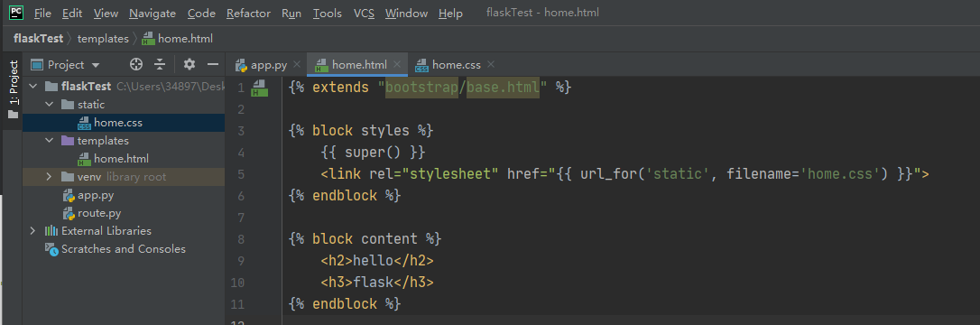Open the Navigate menu

[x=153, y=14]
